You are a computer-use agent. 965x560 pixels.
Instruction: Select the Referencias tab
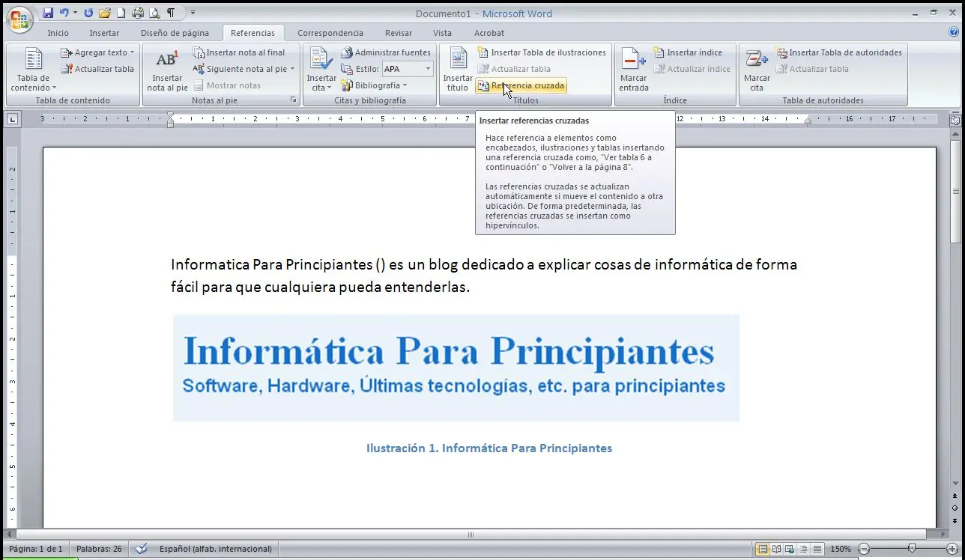point(252,33)
